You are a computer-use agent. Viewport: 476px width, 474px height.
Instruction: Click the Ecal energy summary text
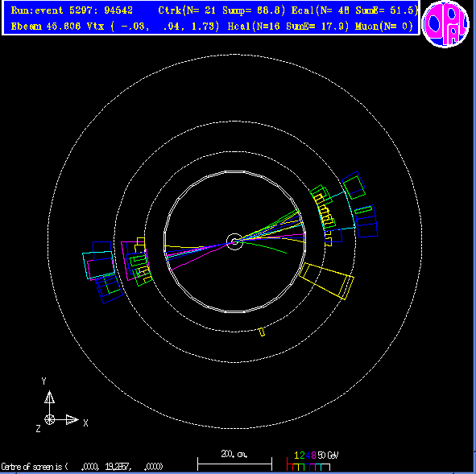[x=354, y=10]
